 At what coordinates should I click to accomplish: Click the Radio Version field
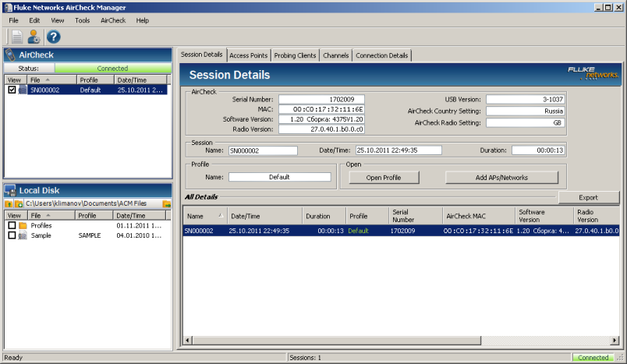coord(321,129)
